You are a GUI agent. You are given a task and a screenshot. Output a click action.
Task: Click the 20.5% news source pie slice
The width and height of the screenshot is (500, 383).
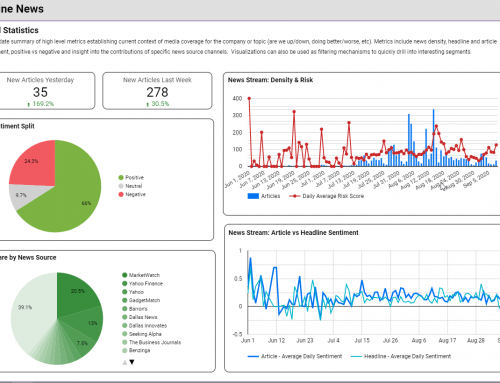(x=75, y=295)
